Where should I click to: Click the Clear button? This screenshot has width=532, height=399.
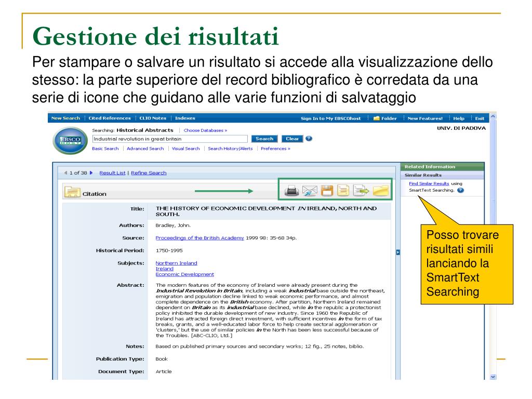(x=292, y=139)
